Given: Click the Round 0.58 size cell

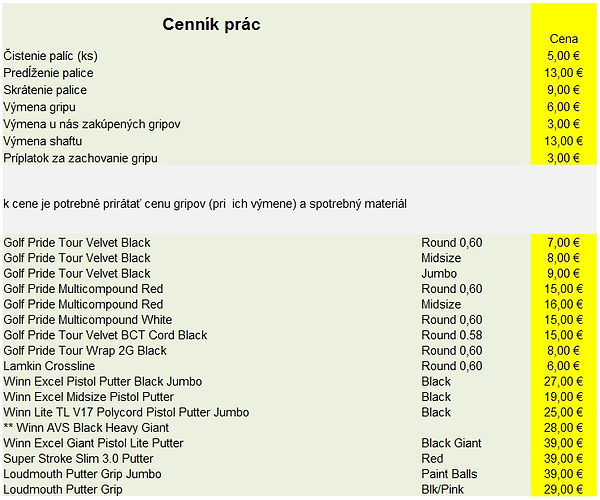Looking at the screenshot, I should 452,335.
